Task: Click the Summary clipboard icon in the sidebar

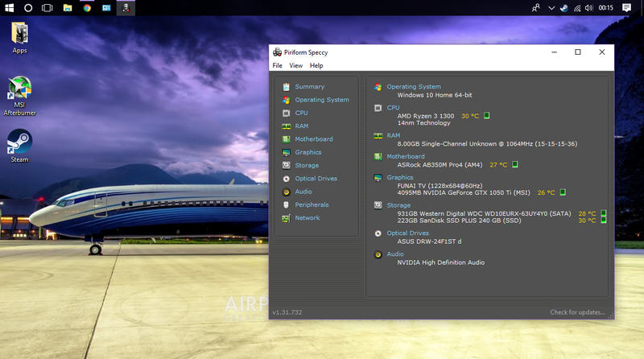Action: click(x=287, y=87)
